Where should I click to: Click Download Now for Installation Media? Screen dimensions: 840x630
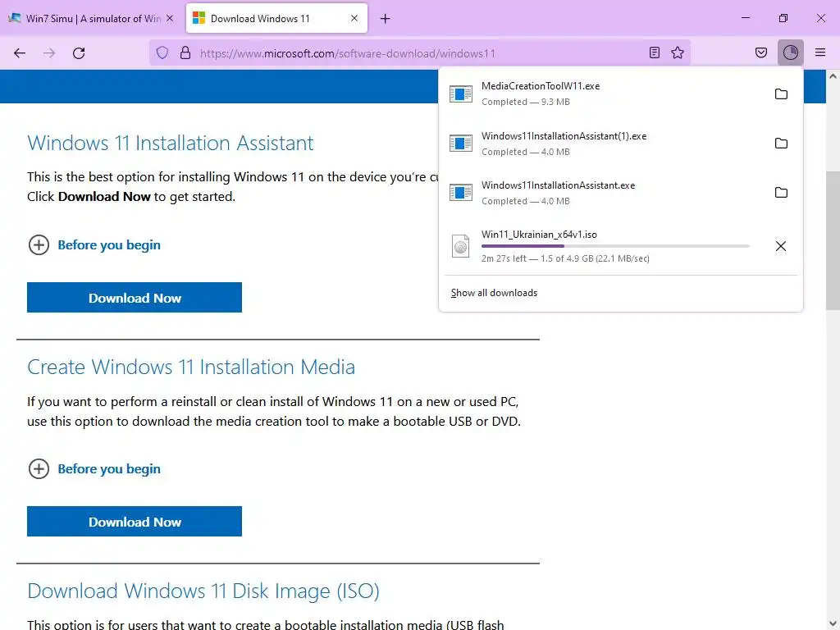tap(135, 521)
